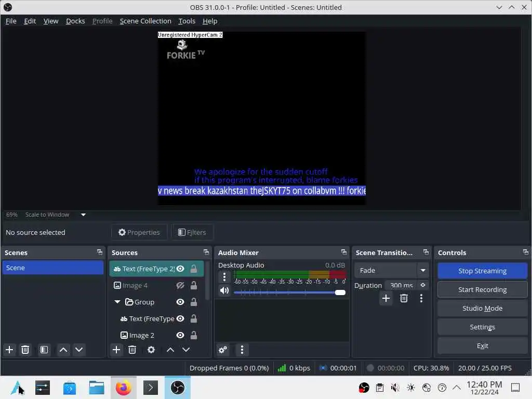Image resolution: width=532 pixels, height=399 pixels.
Task: Undock the Controls panel
Action: click(526, 252)
